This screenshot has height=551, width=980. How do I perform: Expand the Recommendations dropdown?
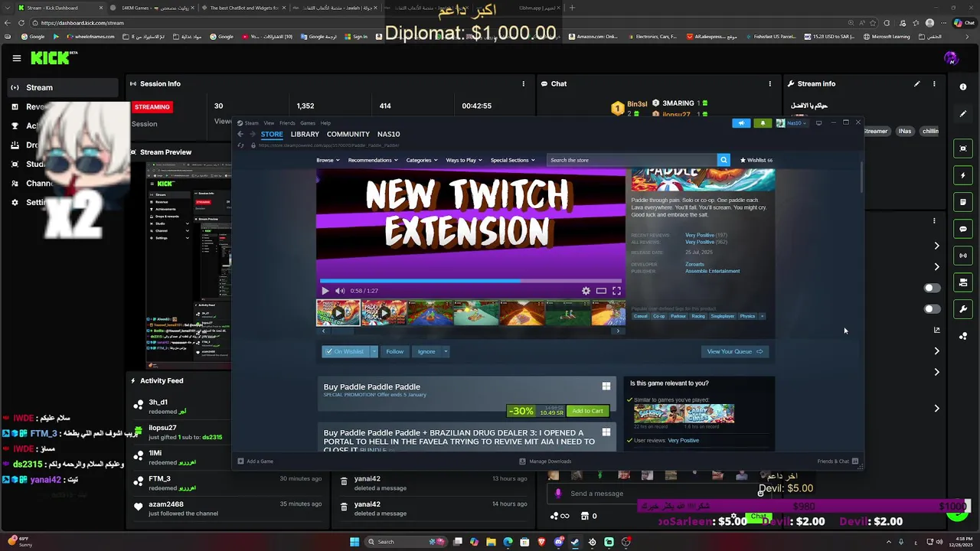point(373,160)
